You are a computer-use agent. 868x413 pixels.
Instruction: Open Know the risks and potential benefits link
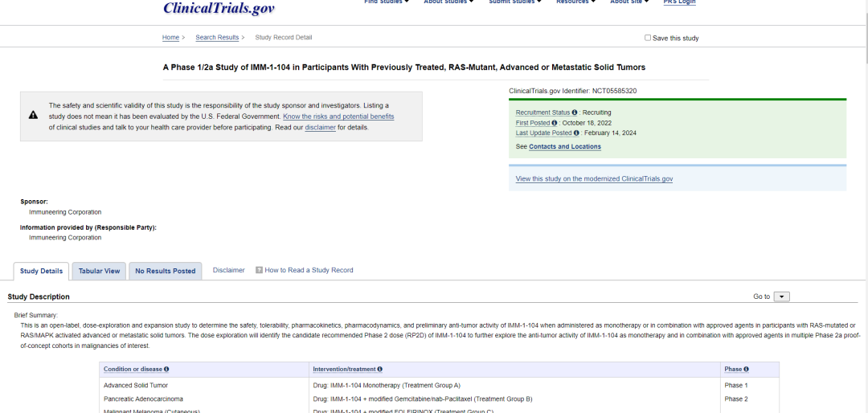click(338, 117)
